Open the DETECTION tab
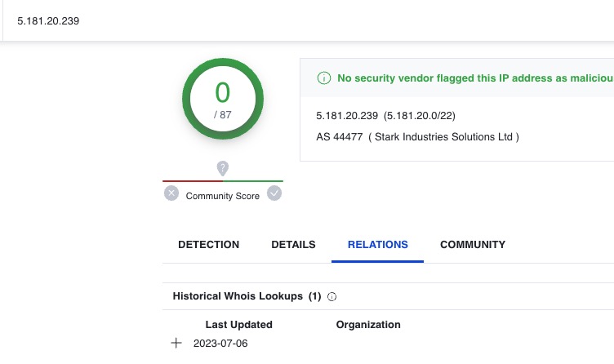This screenshot has height=364, width=614. pos(208,245)
